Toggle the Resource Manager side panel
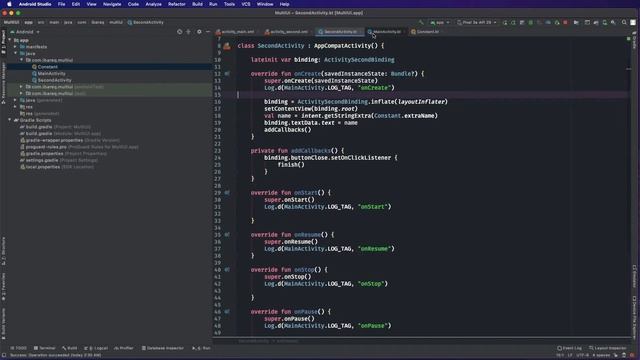The image size is (640, 360). click(3, 83)
